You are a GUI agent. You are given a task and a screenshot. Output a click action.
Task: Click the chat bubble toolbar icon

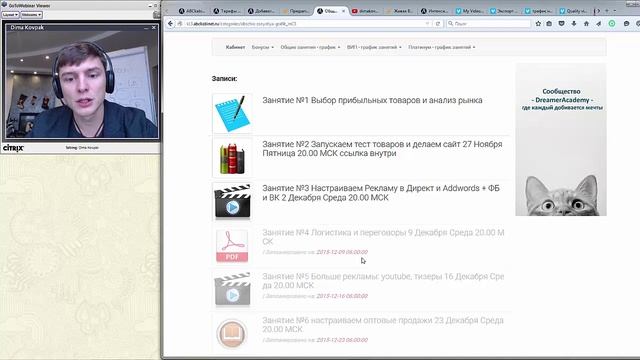627,24
